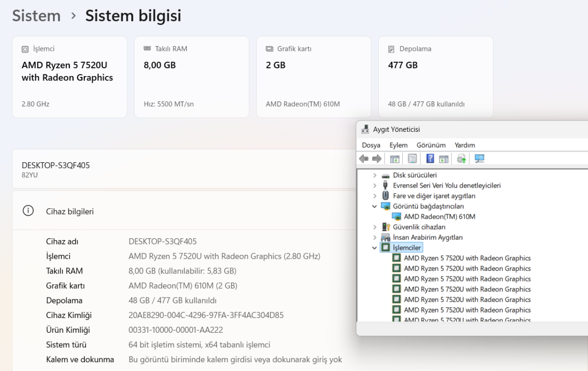588x371 pixels.
Task: Expand the Disk sürücüleri node
Action: point(375,175)
